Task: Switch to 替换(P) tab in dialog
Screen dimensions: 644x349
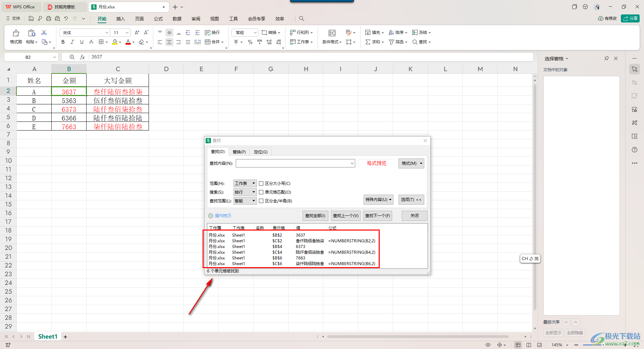Action: pos(239,152)
